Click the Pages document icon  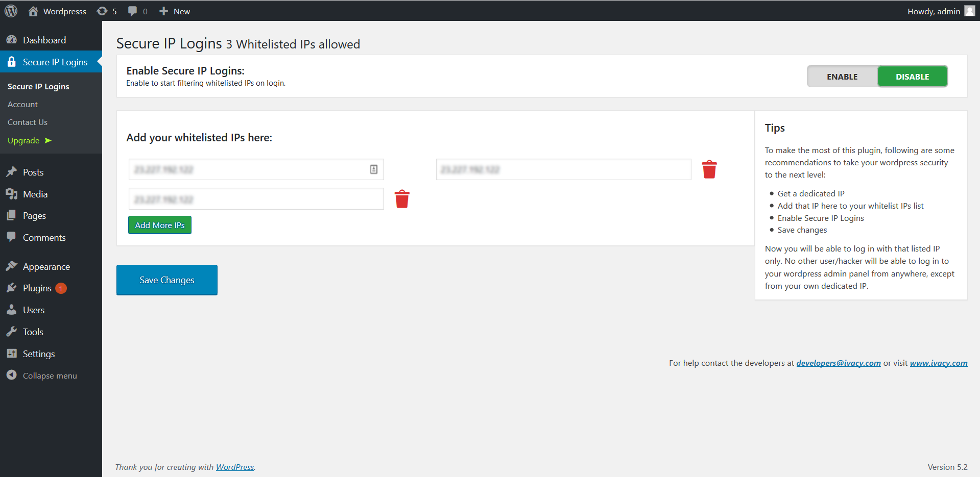pos(12,215)
